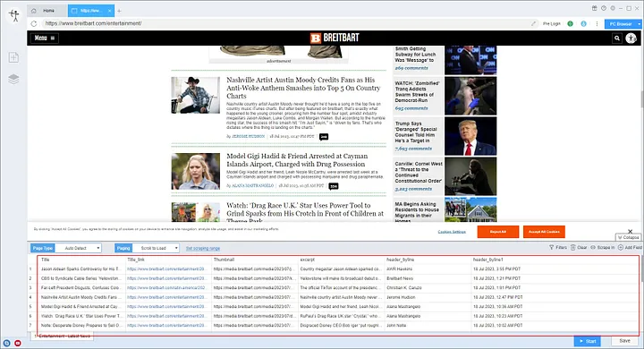Click the PC Browser button
This screenshot has height=349, width=644.
[621, 24]
